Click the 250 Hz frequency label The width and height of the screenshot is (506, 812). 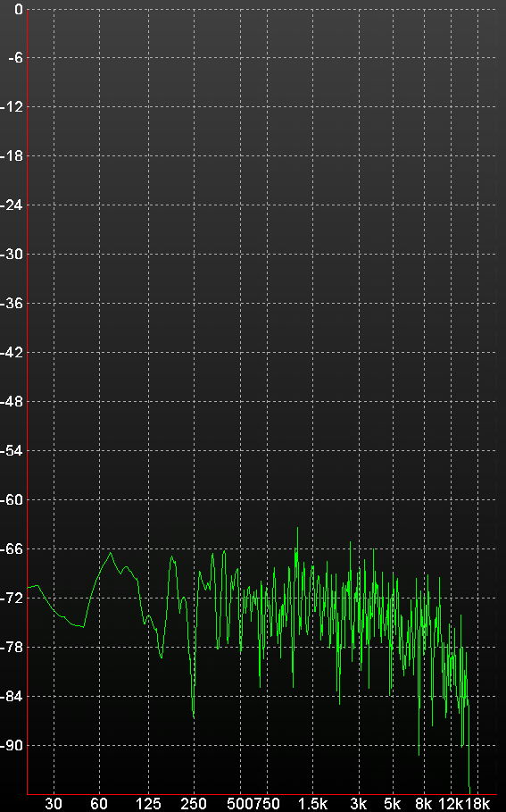point(194,803)
